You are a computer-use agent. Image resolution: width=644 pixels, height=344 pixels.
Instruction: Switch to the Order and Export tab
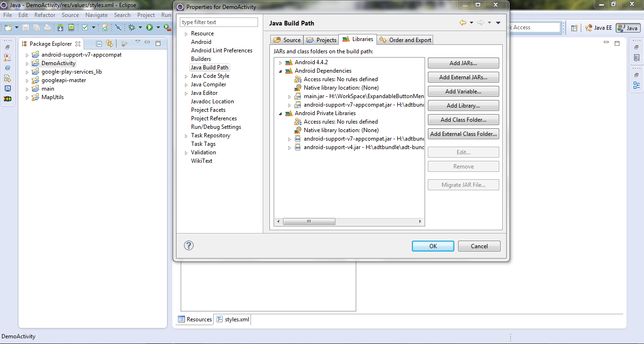405,40
